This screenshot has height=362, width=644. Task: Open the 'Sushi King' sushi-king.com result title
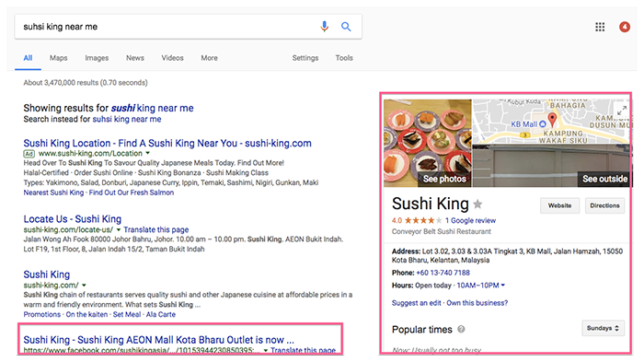click(x=47, y=274)
